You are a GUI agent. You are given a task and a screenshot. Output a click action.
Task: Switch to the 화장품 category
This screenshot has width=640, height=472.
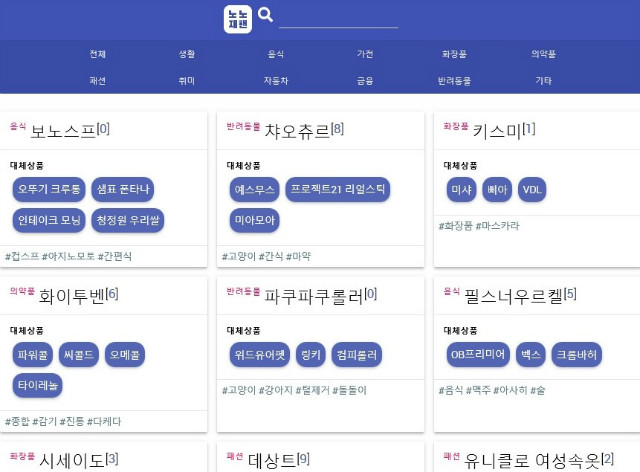(454, 54)
